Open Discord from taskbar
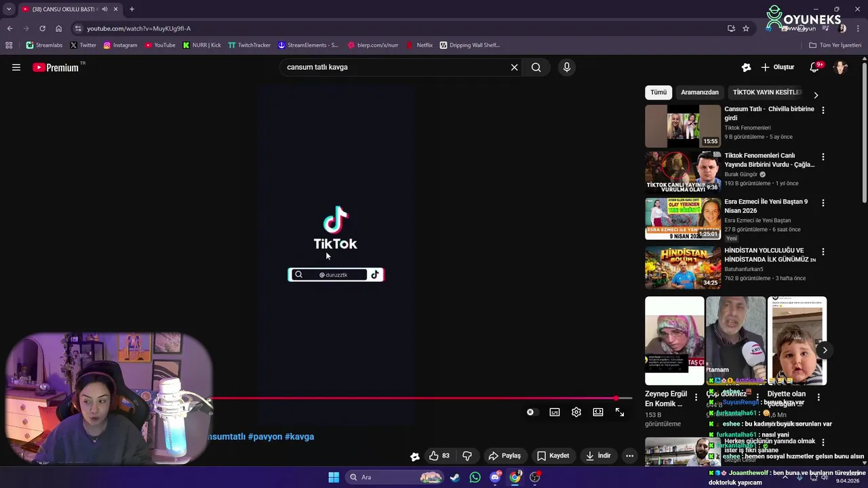Image resolution: width=868 pixels, height=488 pixels. coord(495,477)
